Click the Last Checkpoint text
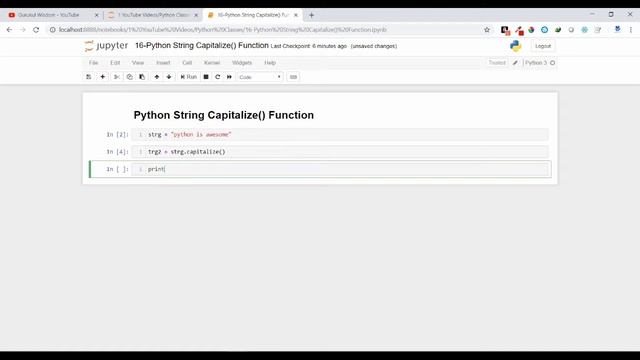640x360 pixels. tap(309, 46)
